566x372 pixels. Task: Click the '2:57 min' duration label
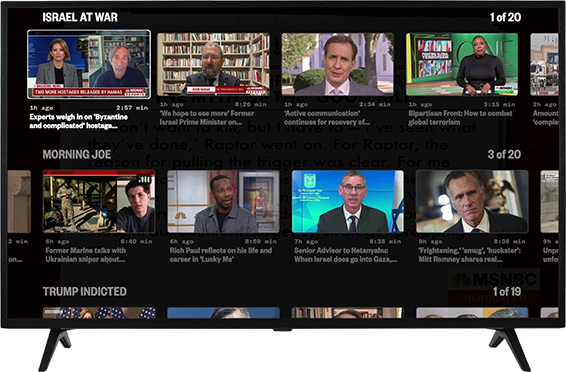pyautogui.click(x=132, y=108)
